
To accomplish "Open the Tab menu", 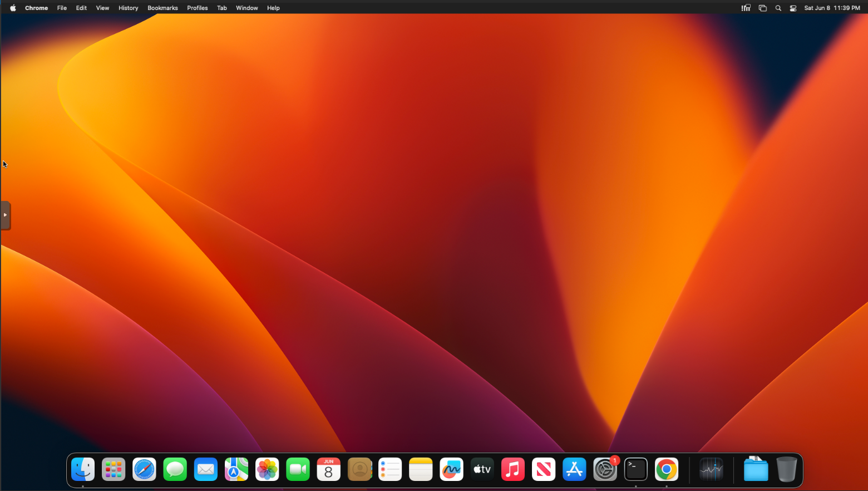I will point(222,8).
